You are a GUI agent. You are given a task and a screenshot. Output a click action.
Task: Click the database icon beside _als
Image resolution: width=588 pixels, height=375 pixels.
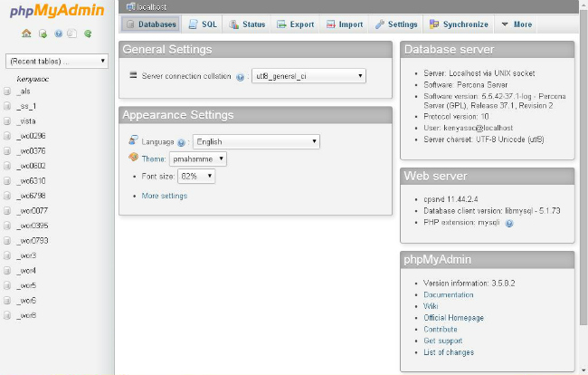(x=7, y=91)
